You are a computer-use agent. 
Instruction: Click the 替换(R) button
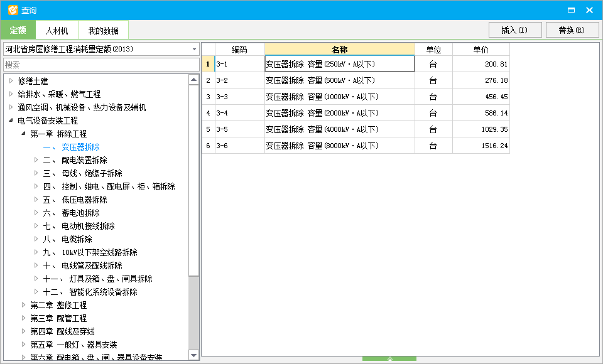(x=572, y=30)
